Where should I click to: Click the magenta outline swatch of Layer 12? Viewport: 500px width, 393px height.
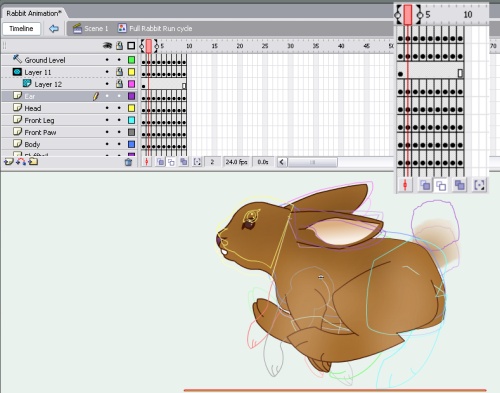(x=131, y=84)
